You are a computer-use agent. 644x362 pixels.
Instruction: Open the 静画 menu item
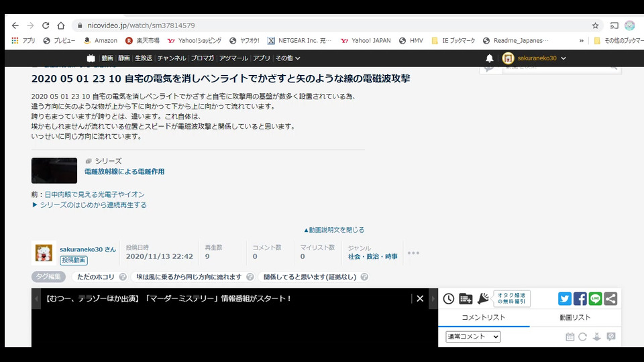point(124,58)
